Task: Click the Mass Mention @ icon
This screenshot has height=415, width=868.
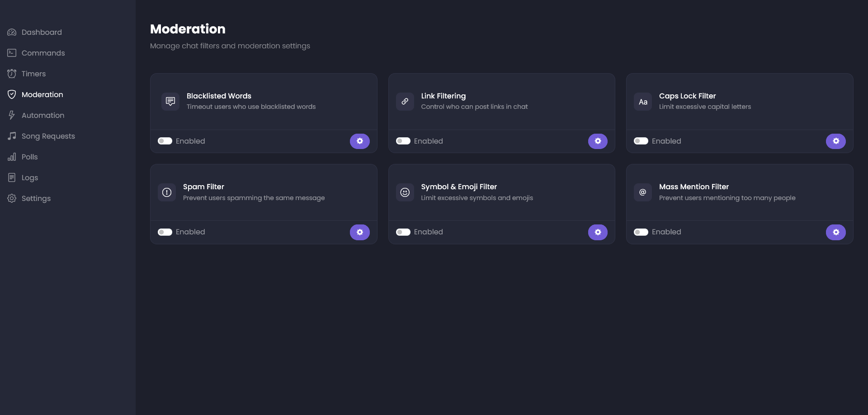Action: [x=642, y=192]
